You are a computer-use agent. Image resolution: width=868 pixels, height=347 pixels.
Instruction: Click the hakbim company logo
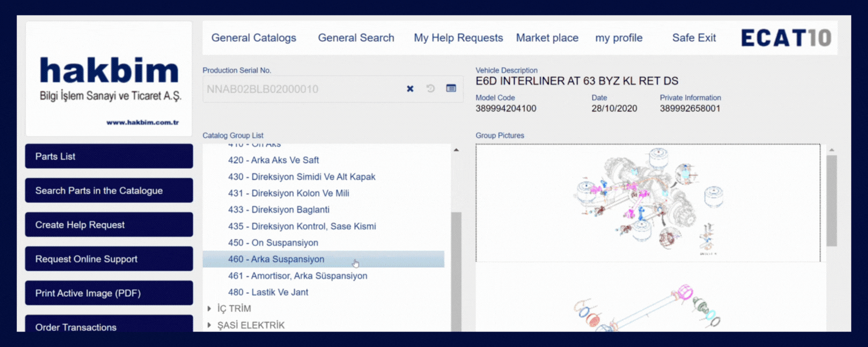coord(109,79)
